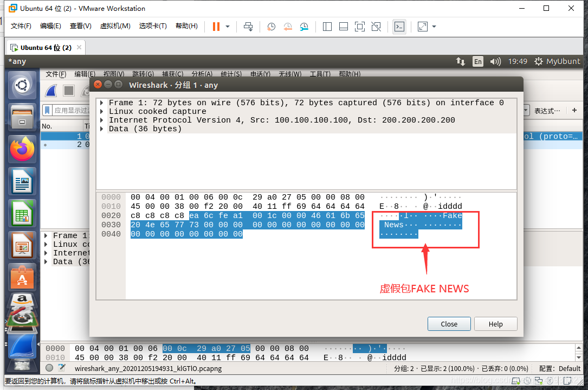Open VMware 文件(F) menu

pos(21,26)
